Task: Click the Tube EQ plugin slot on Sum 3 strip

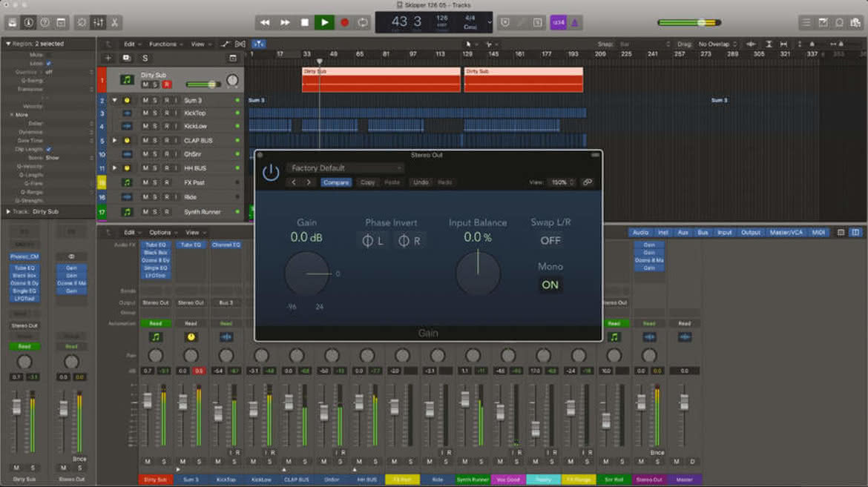Action: pyautogui.click(x=191, y=245)
